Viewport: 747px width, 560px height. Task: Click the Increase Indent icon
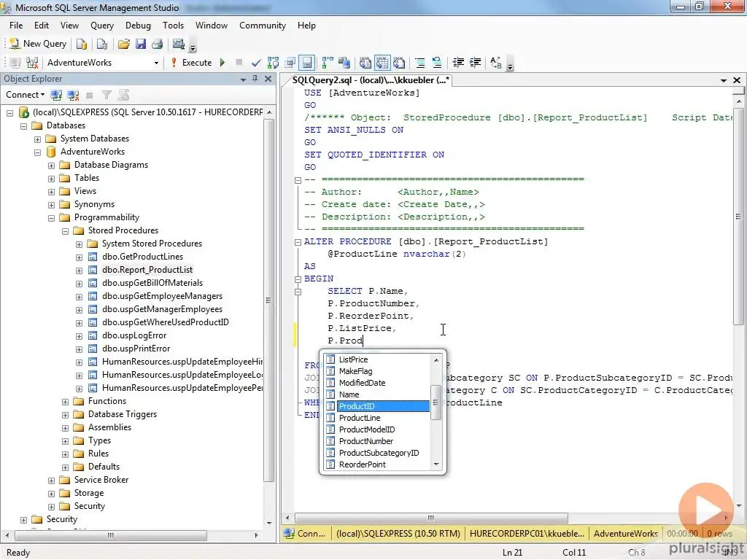point(476,63)
